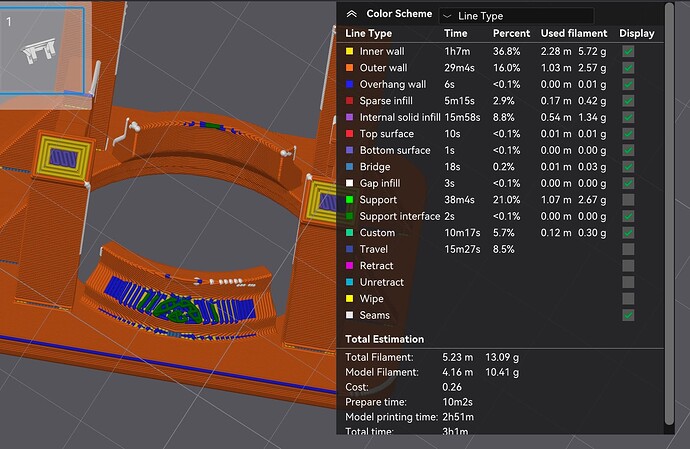
Task: Toggle Seams display checkbox
Action: pos(628,315)
